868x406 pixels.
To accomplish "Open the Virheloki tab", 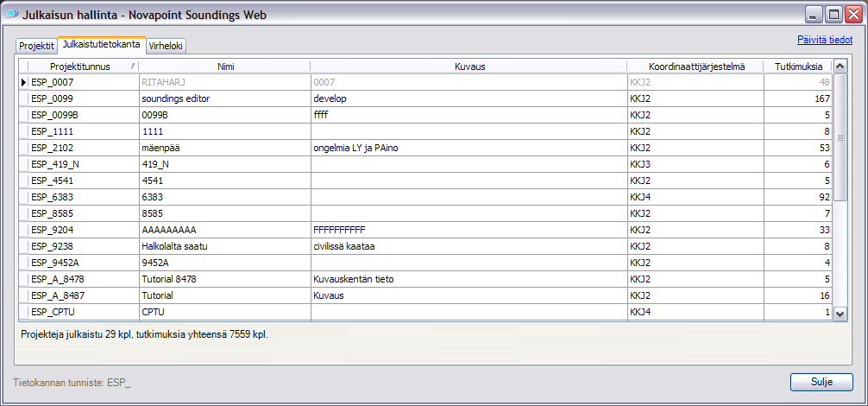I will 166,46.
